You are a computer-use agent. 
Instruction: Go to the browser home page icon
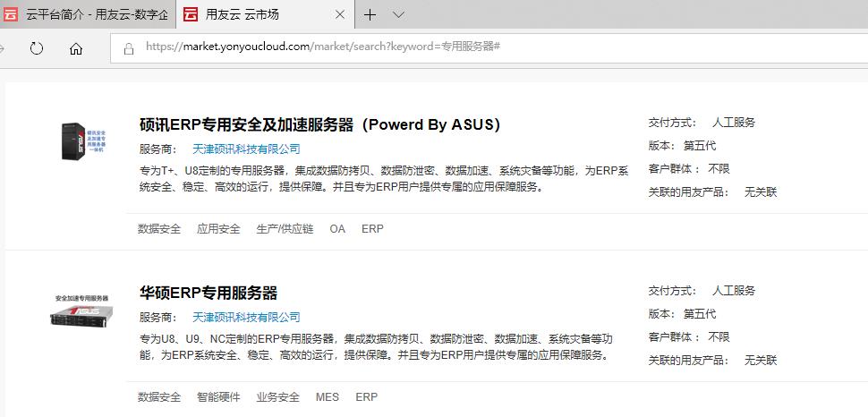76,48
